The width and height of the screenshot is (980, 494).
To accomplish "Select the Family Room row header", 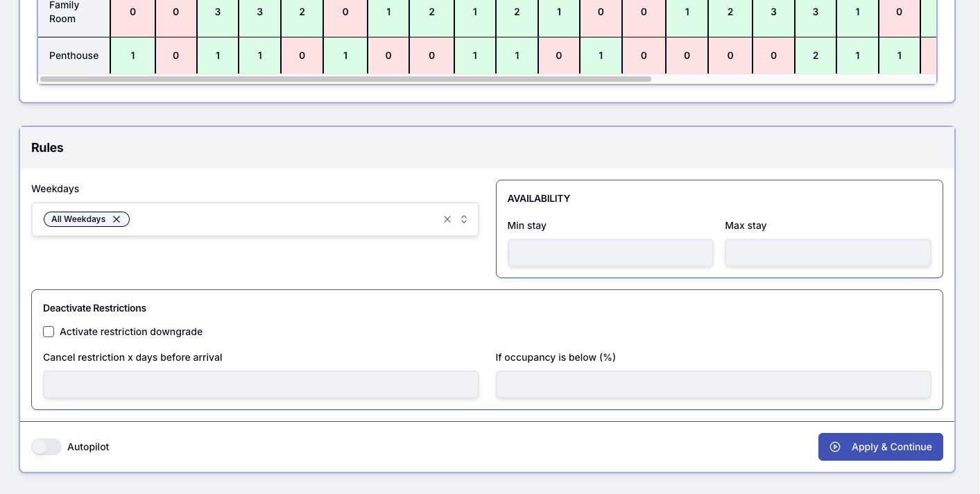I will coord(64,12).
